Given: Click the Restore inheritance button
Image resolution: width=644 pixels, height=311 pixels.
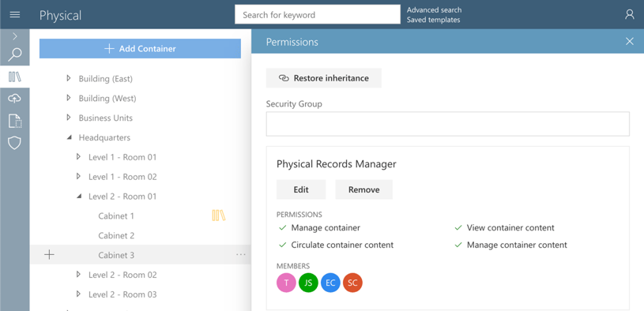Looking at the screenshot, I should pyautogui.click(x=324, y=78).
